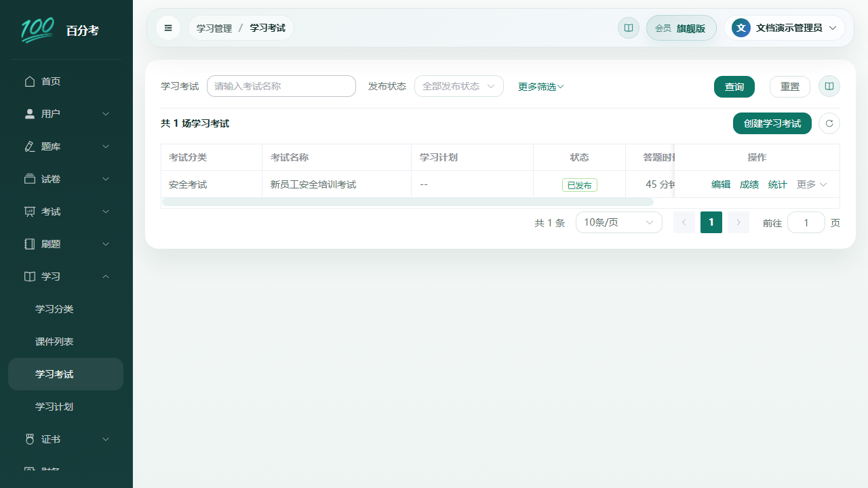The image size is (868, 488).
Task: Expand the 用户 menu chevron
Action: (x=106, y=114)
